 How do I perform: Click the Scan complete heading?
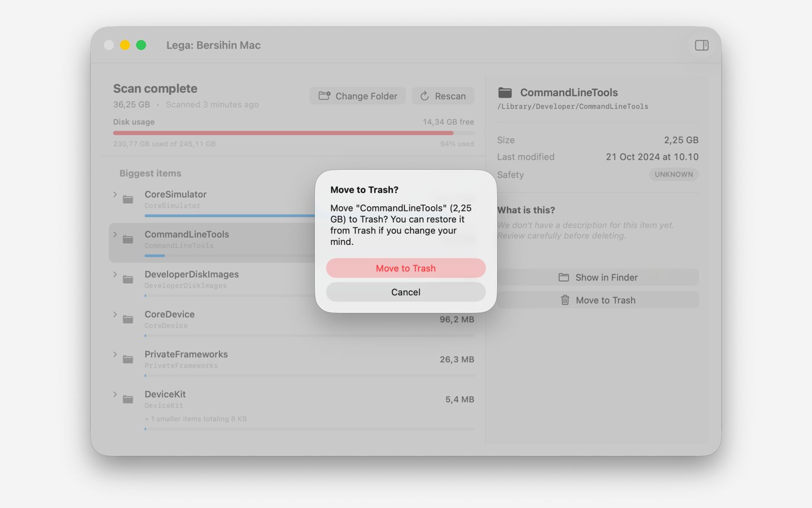tap(155, 88)
